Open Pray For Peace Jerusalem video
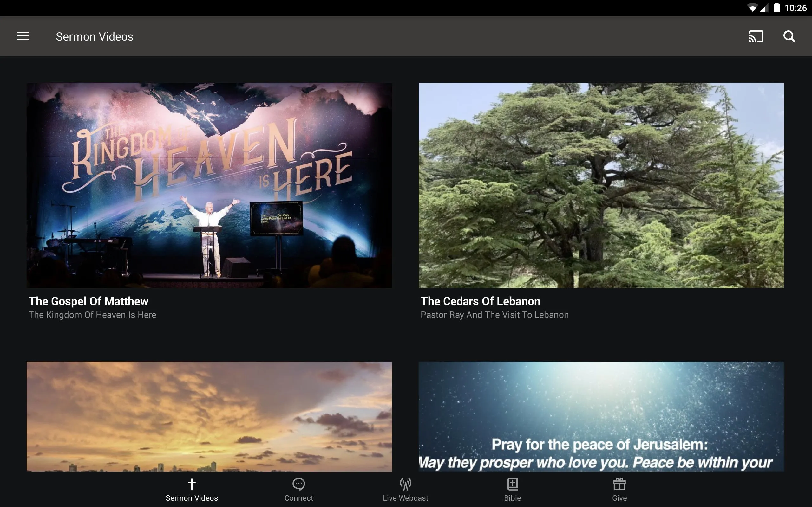This screenshot has width=812, height=507. tap(602, 417)
